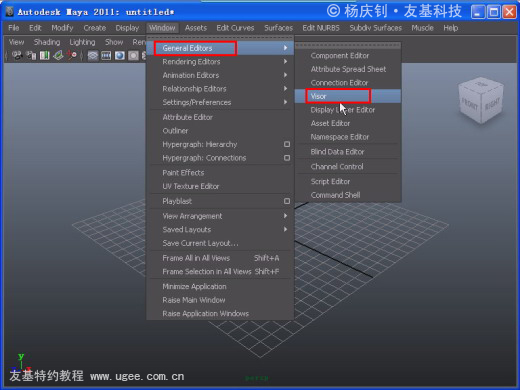Viewport: 520px width, 390px height.
Task: Toggle the viewport Grid icon
Action: click(93, 56)
